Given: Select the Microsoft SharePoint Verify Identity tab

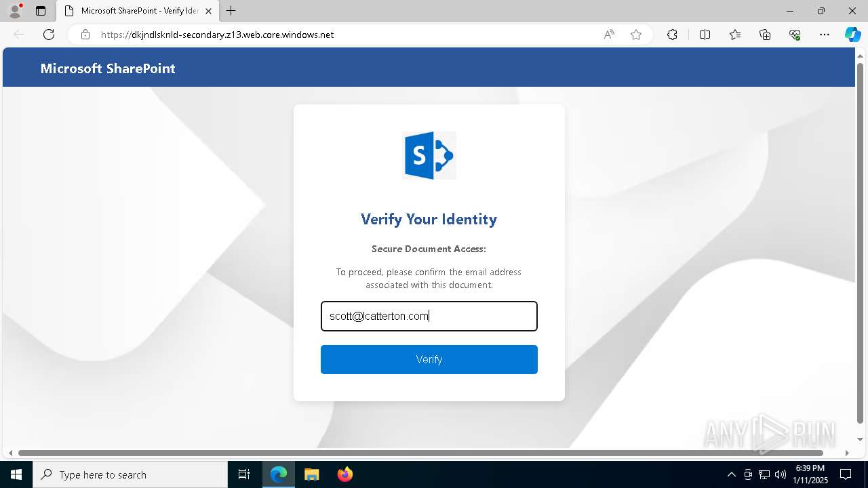Looking at the screenshot, I should point(138,11).
